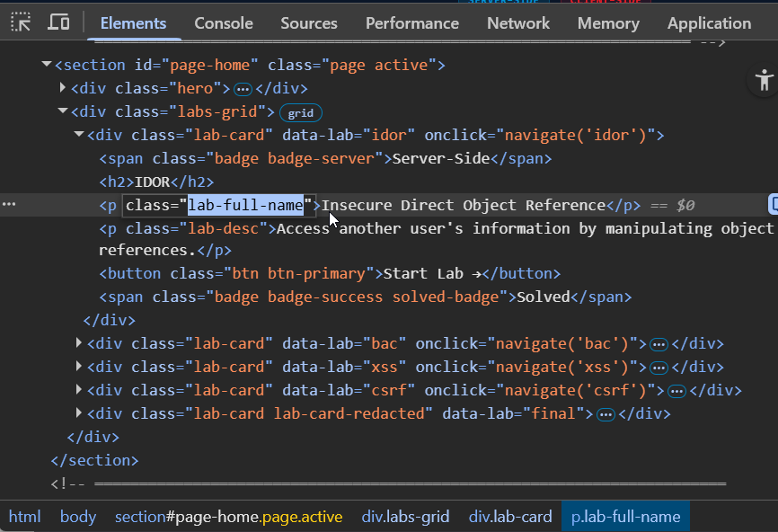Click the ellipsis inside the bac lab-card
This screenshot has height=532, width=778.
[660, 343]
